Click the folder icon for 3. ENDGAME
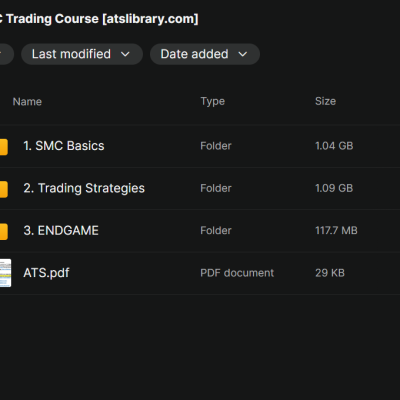 point(4,232)
